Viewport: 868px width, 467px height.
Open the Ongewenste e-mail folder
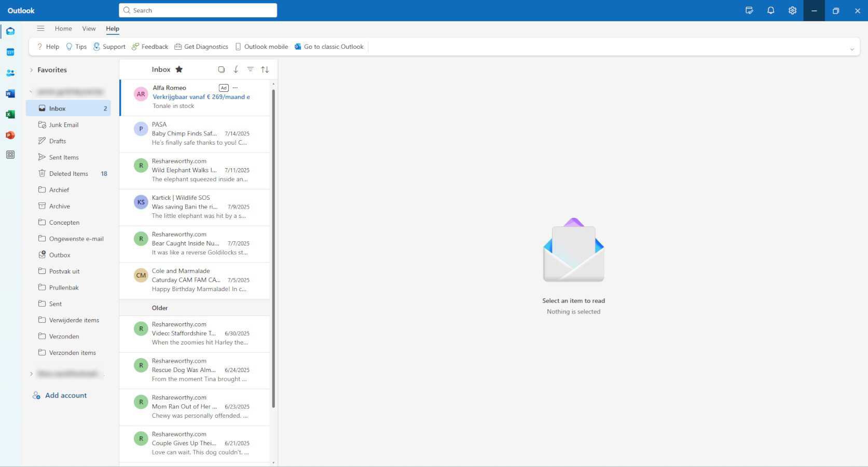(68, 239)
